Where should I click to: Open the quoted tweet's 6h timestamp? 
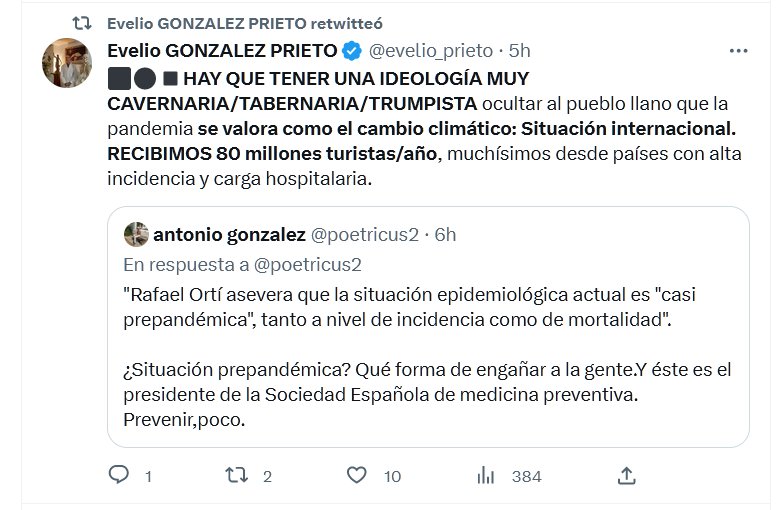pos(445,235)
